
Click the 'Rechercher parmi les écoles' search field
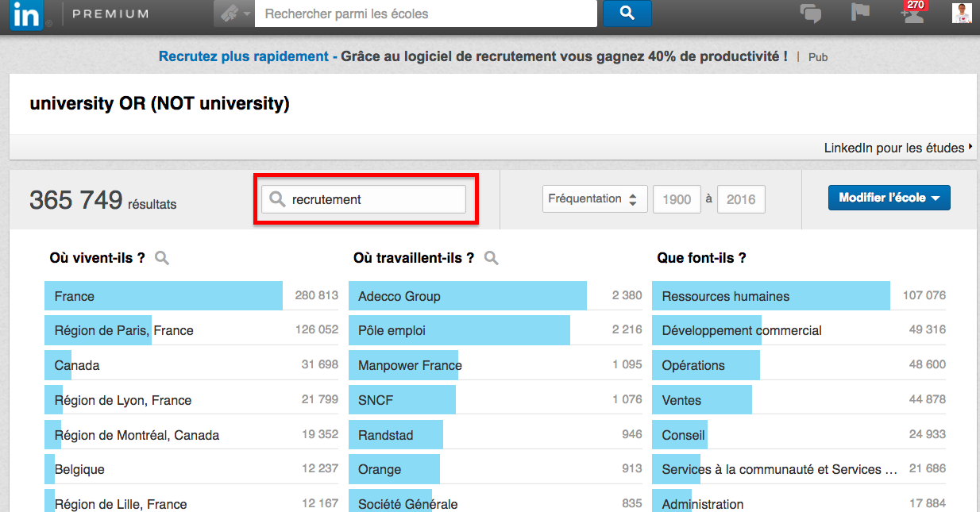pos(425,13)
